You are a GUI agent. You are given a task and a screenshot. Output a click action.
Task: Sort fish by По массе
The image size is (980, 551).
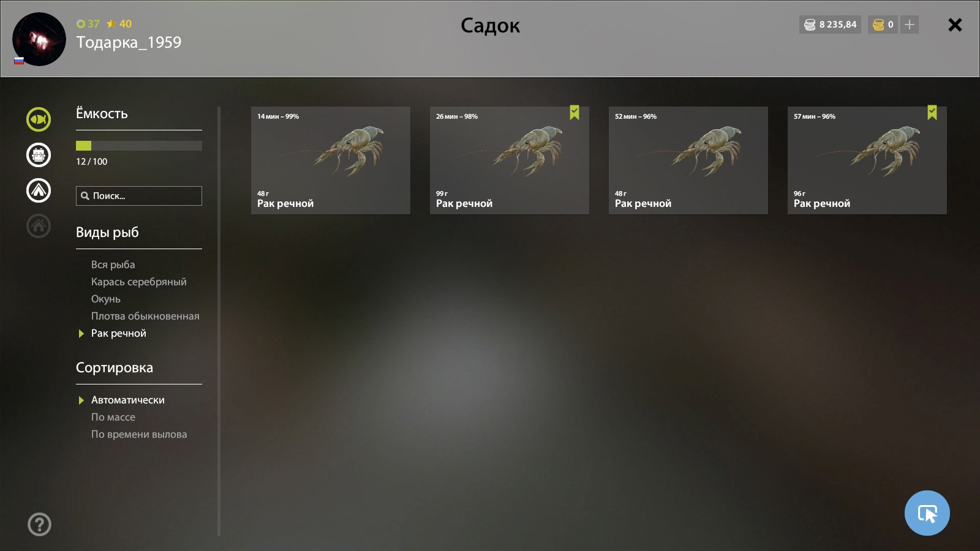(113, 417)
